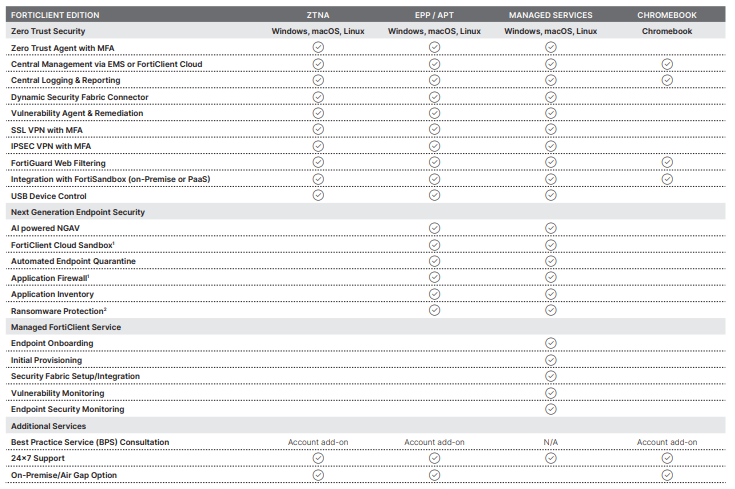This screenshot has width=735, height=489.
Task: Click the EPP / APT column header
Action: [435, 15]
